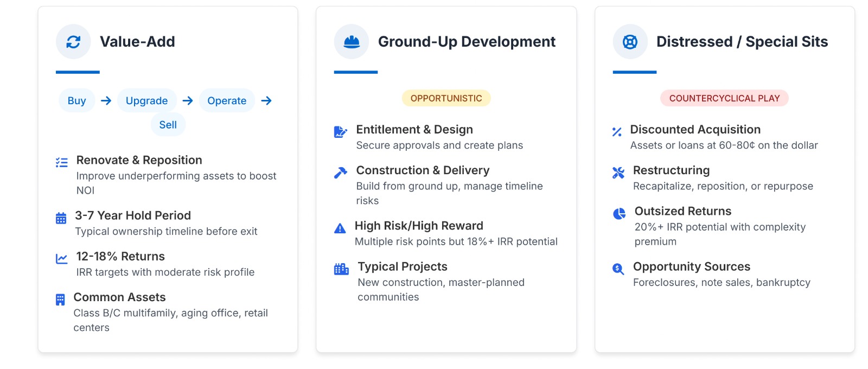Click the Value-Add circular arrows icon

tap(73, 42)
